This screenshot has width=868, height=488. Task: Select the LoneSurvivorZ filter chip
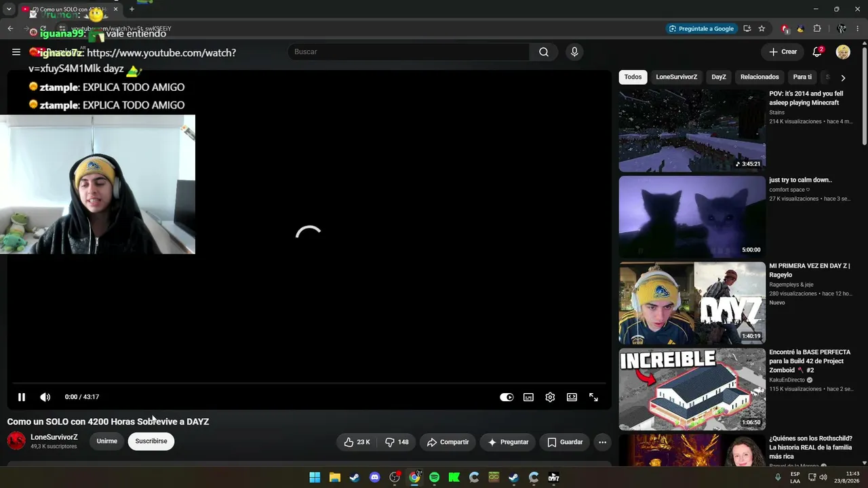676,77
